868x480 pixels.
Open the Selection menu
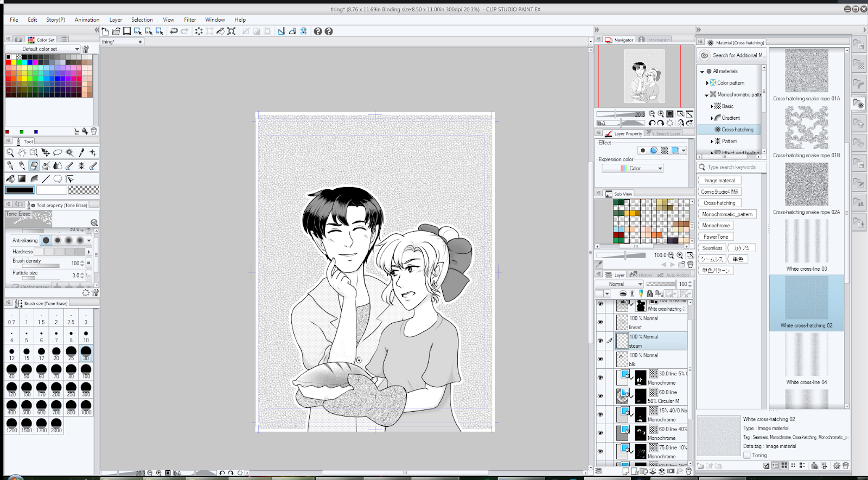pyautogui.click(x=142, y=20)
